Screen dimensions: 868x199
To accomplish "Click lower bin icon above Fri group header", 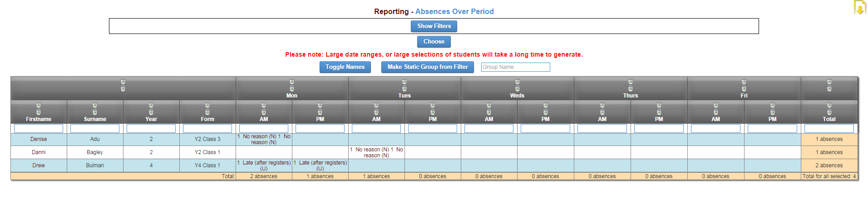I will coord(744,89).
